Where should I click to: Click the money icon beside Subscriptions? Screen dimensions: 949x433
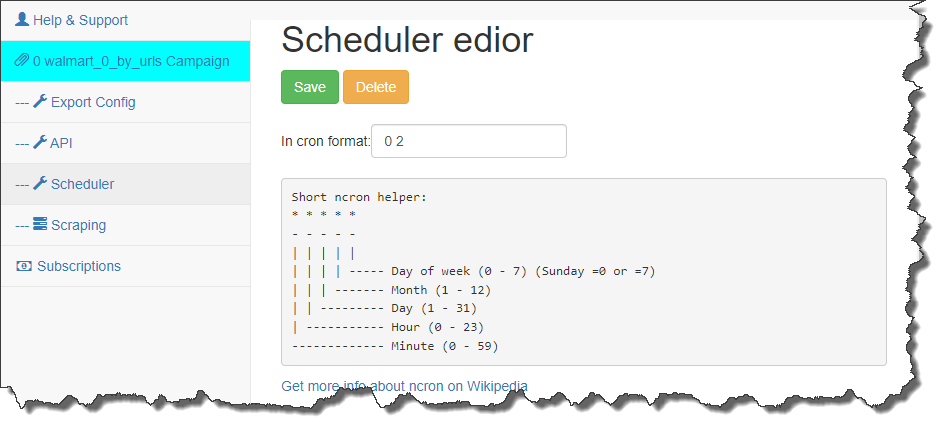pos(24,266)
